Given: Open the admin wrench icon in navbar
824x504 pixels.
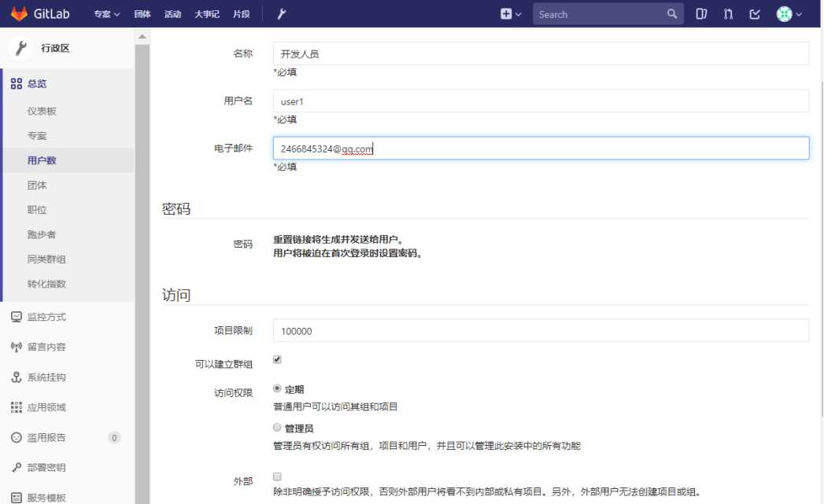Looking at the screenshot, I should point(281,14).
